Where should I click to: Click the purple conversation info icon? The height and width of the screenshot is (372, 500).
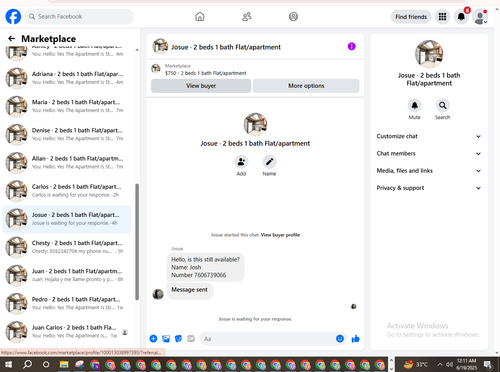(x=352, y=46)
